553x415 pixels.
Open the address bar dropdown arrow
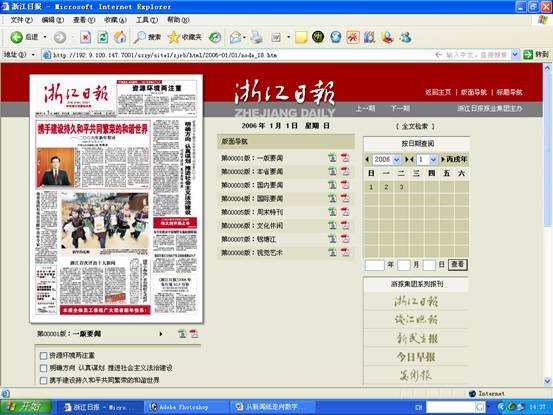click(515, 54)
